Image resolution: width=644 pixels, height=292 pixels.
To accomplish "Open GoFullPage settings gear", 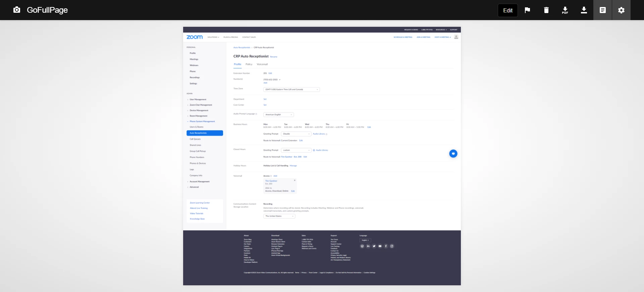I will [x=621, y=10].
